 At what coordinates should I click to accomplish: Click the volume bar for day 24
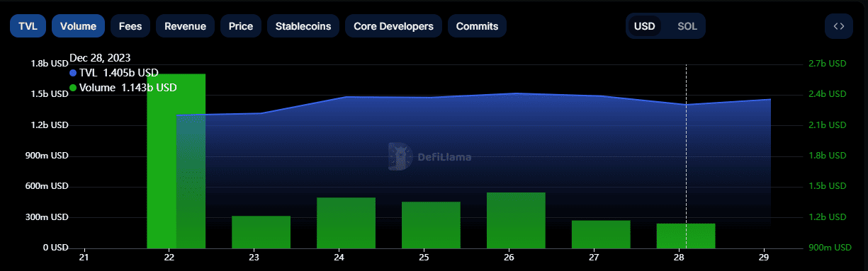[346, 223]
